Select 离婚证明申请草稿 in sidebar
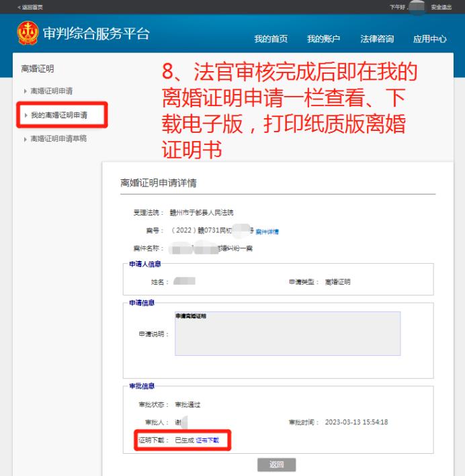 (x=58, y=139)
